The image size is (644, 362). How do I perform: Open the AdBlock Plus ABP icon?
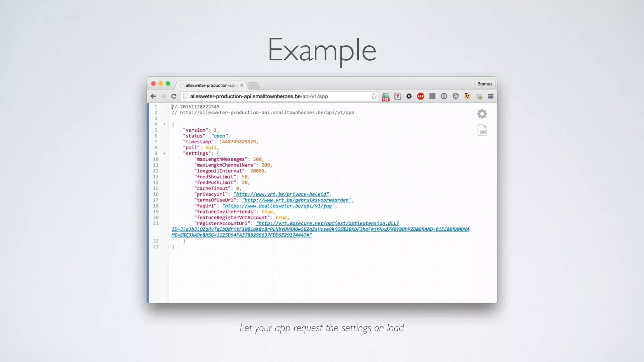click(x=420, y=96)
